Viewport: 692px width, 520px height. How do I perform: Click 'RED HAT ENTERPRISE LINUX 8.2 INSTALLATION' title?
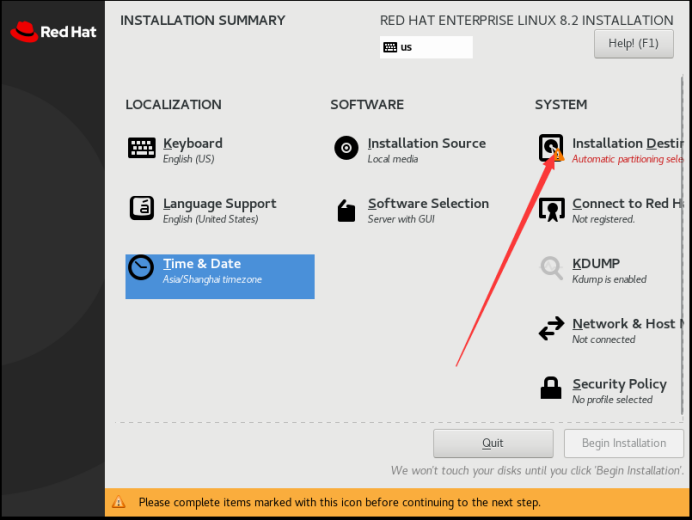pyautogui.click(x=527, y=20)
